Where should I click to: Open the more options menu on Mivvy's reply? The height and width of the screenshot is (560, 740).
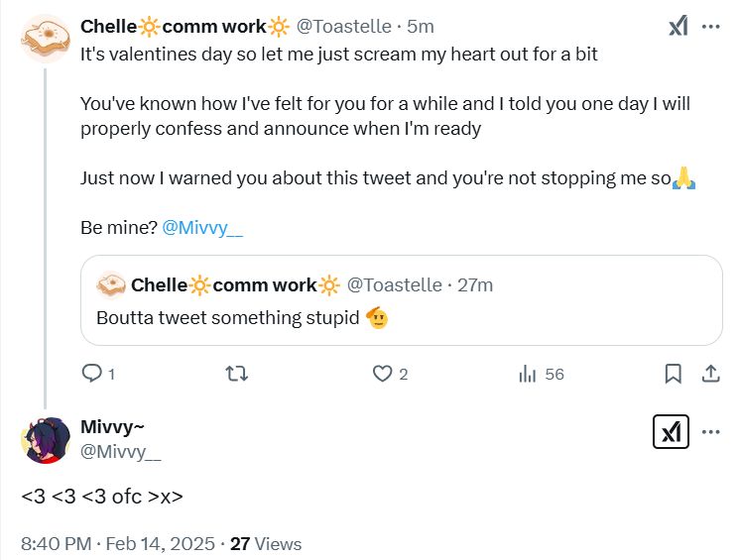click(x=710, y=432)
